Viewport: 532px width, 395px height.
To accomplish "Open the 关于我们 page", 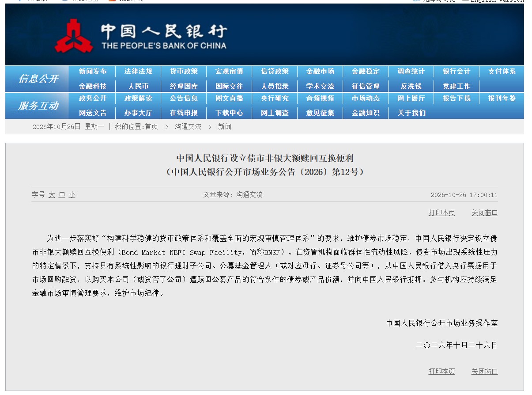I will (x=411, y=113).
